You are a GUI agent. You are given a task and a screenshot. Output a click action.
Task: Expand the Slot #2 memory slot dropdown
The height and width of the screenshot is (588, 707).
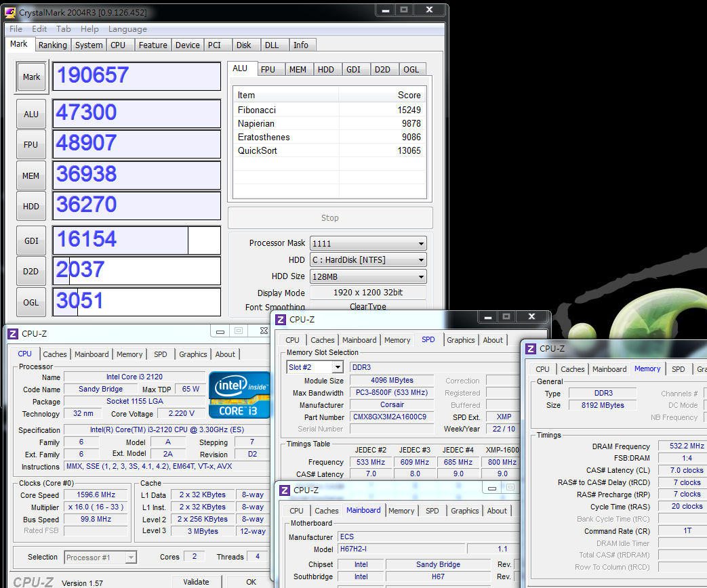[x=315, y=367]
